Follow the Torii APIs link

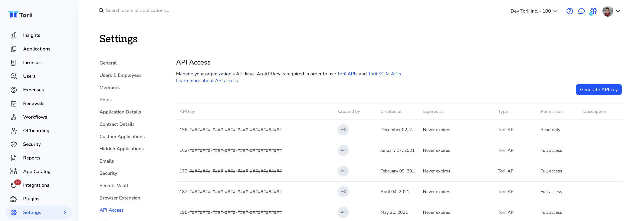click(347, 74)
